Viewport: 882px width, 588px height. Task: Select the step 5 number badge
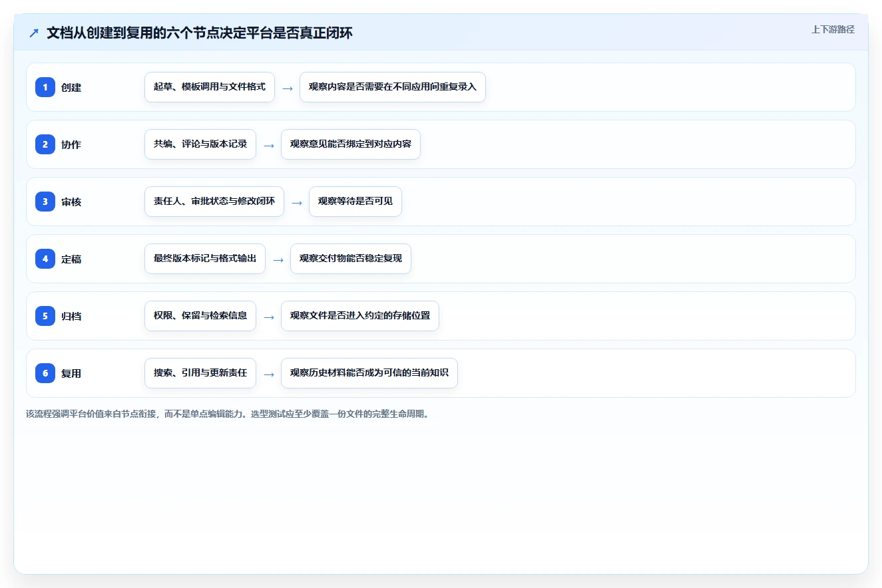[45, 316]
